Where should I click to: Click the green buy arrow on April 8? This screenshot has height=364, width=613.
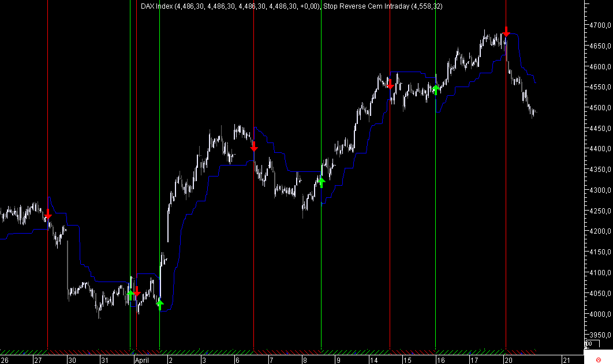click(x=322, y=182)
